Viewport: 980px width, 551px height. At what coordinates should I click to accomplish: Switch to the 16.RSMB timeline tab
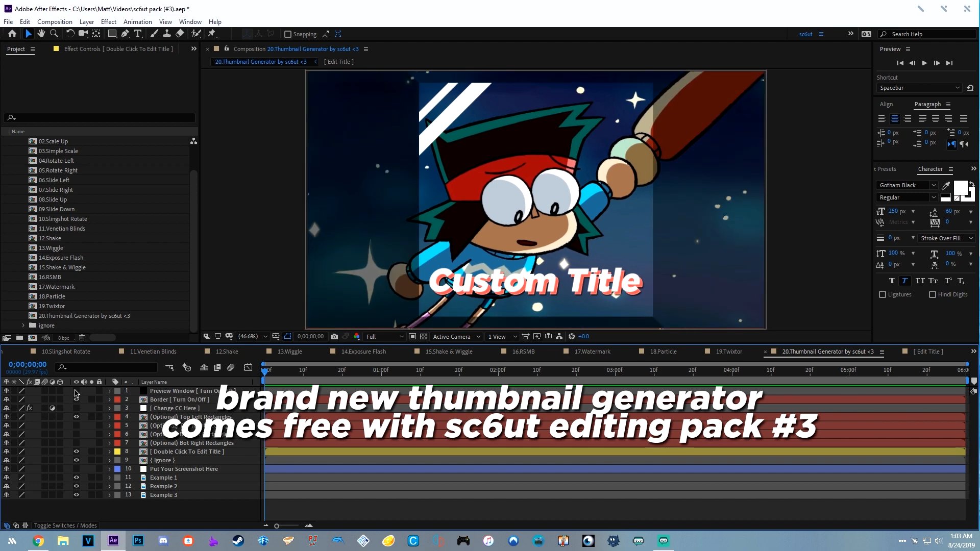click(523, 352)
